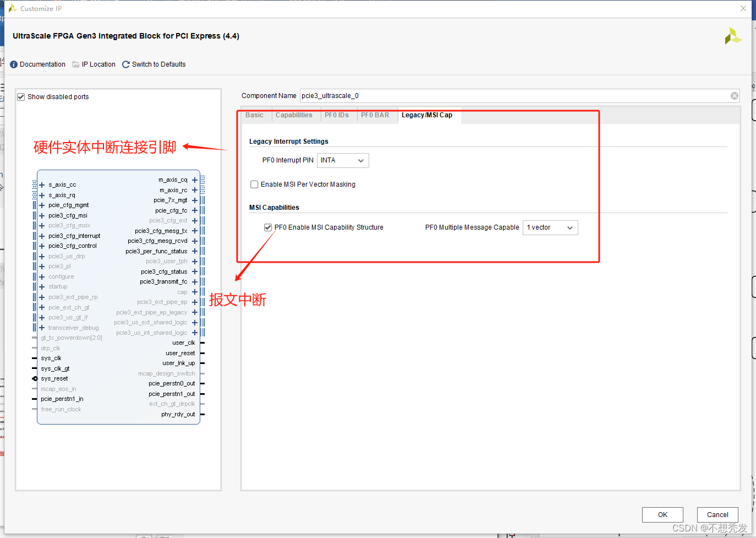This screenshot has height=538, width=756.
Task: Open the PF0 Interrupt PIN dropdown
Action: point(343,160)
